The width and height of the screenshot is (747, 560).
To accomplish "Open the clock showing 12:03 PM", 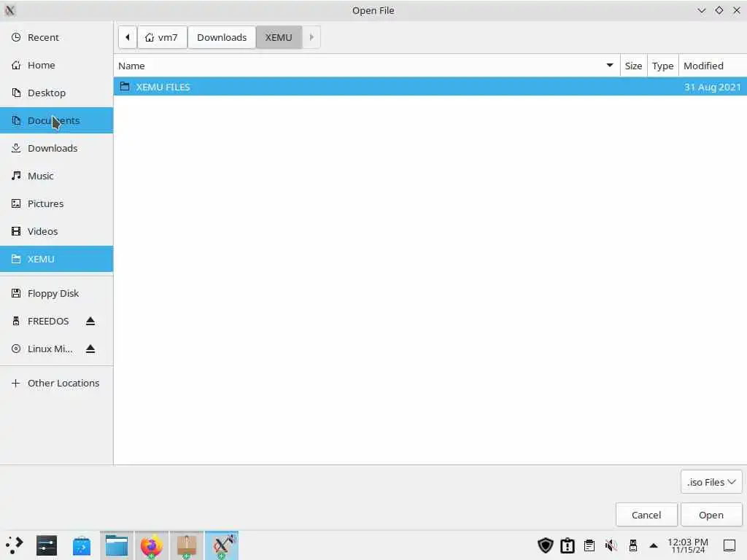I will [688, 545].
